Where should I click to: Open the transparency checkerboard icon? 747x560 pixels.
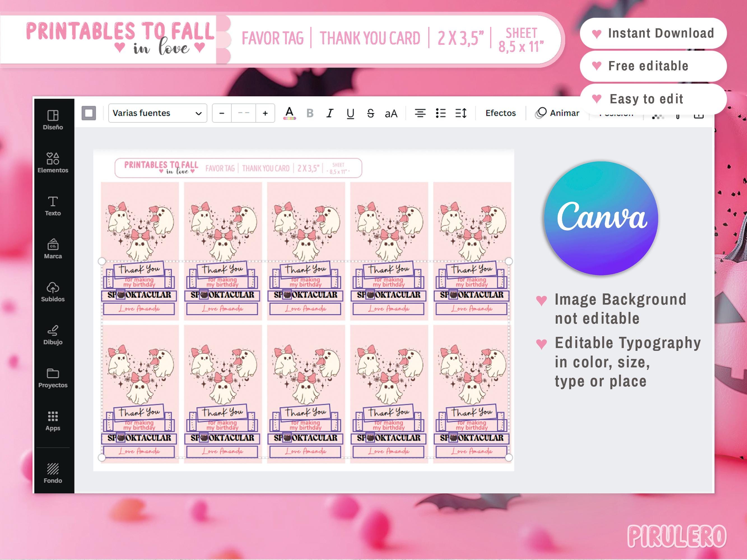click(657, 116)
